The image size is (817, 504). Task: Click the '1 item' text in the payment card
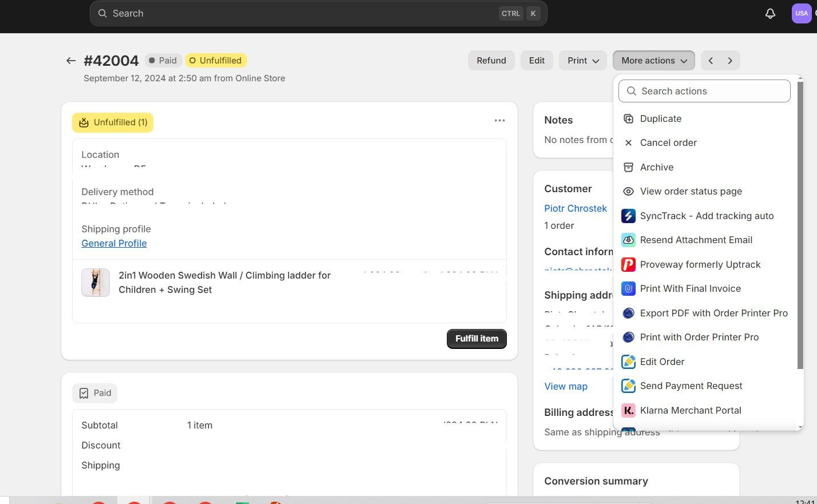200,425
